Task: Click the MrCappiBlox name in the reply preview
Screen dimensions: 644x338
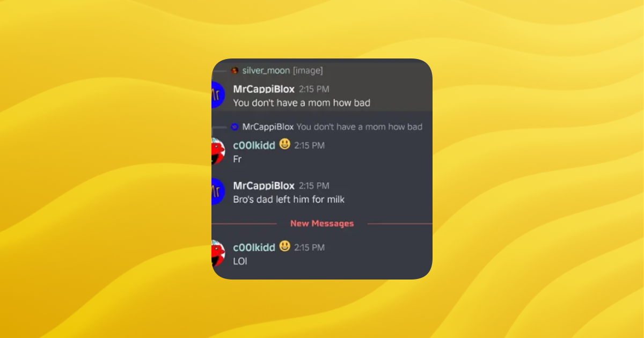Action: [x=268, y=127]
